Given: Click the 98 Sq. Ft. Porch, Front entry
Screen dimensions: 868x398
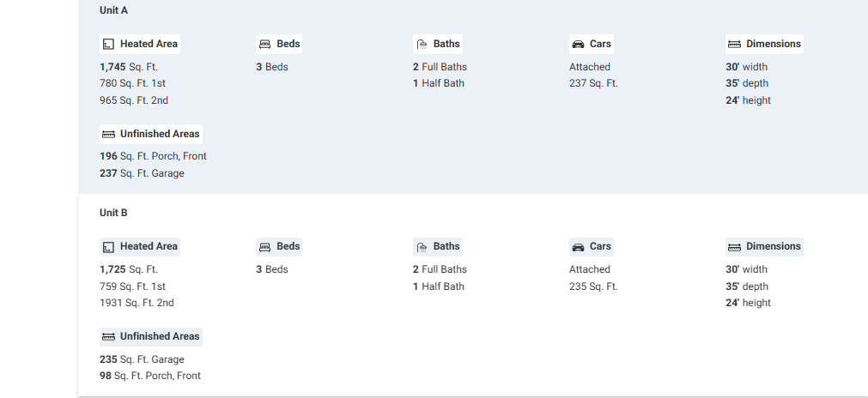Looking at the screenshot, I should tap(150, 376).
